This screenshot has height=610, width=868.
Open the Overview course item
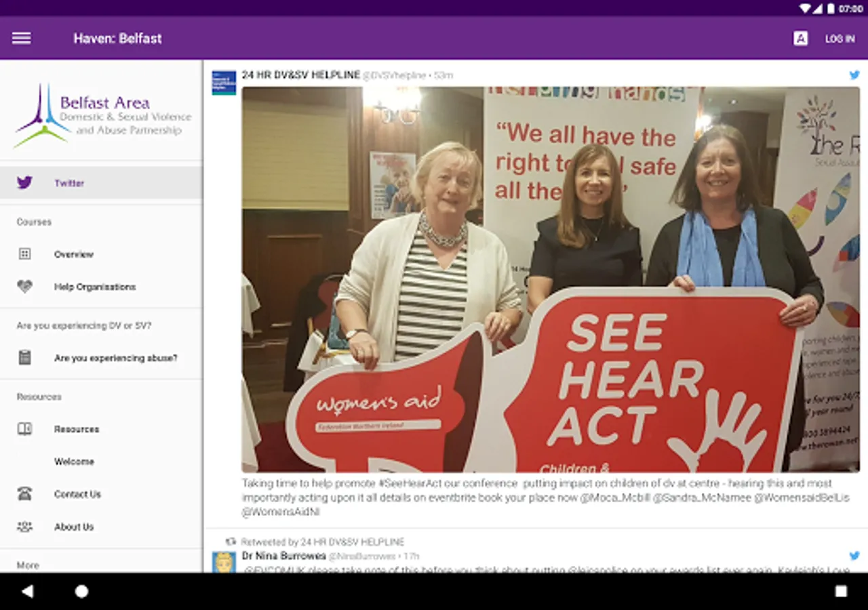click(x=101, y=254)
